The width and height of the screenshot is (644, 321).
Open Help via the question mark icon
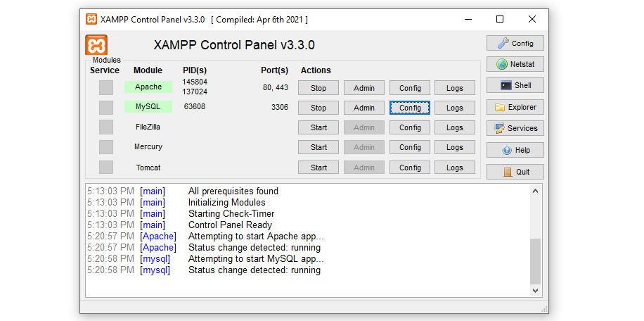[515, 150]
